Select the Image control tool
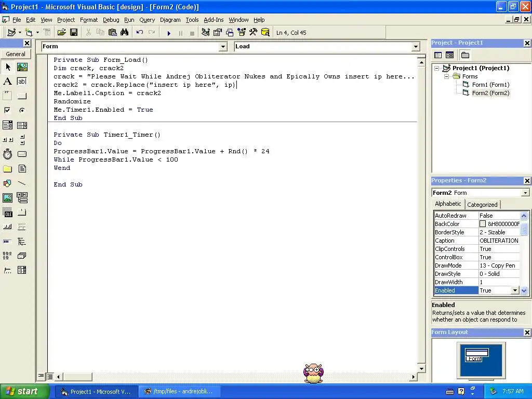Screen dimensions: 532x399 tap(7, 198)
